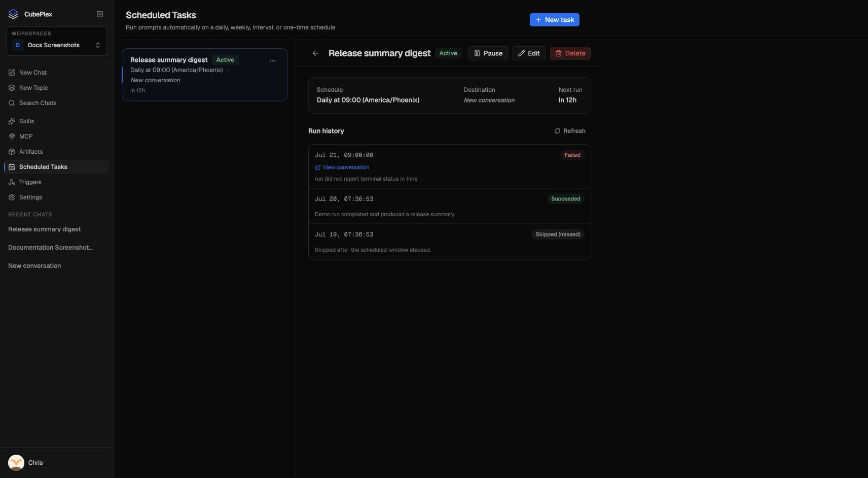Viewport: 868px width, 478px height.
Task: Open recent chat Documentation Screenshot…
Action: (50, 248)
